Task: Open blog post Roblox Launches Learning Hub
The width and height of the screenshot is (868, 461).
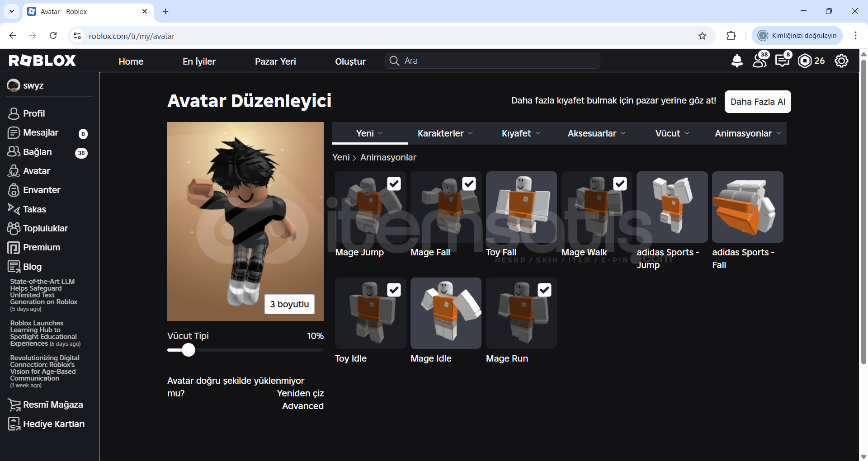Action: point(45,334)
